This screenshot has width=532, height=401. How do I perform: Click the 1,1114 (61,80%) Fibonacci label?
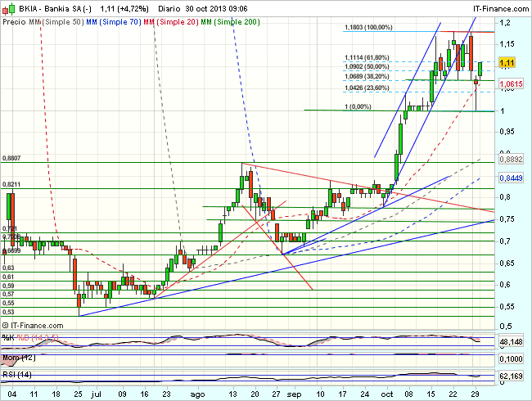pyautogui.click(x=367, y=57)
